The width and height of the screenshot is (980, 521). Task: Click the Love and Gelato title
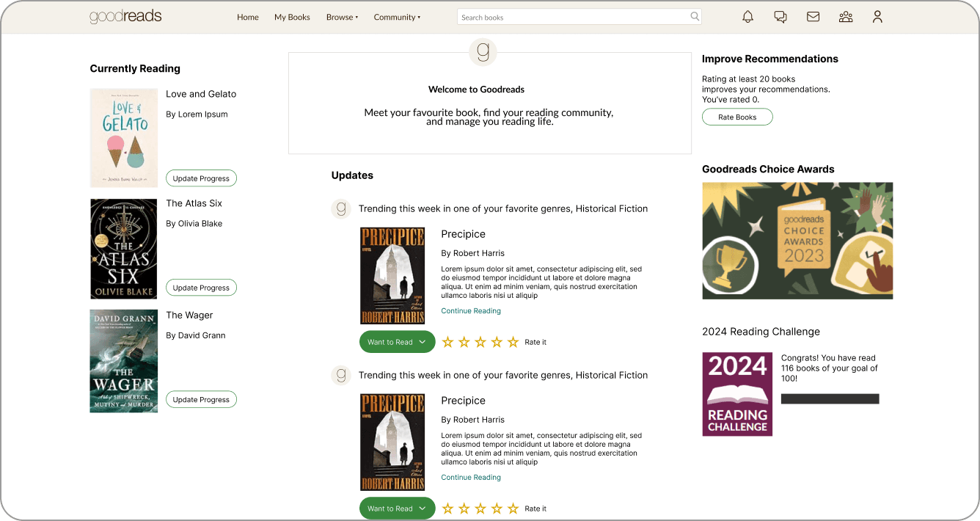(x=201, y=94)
